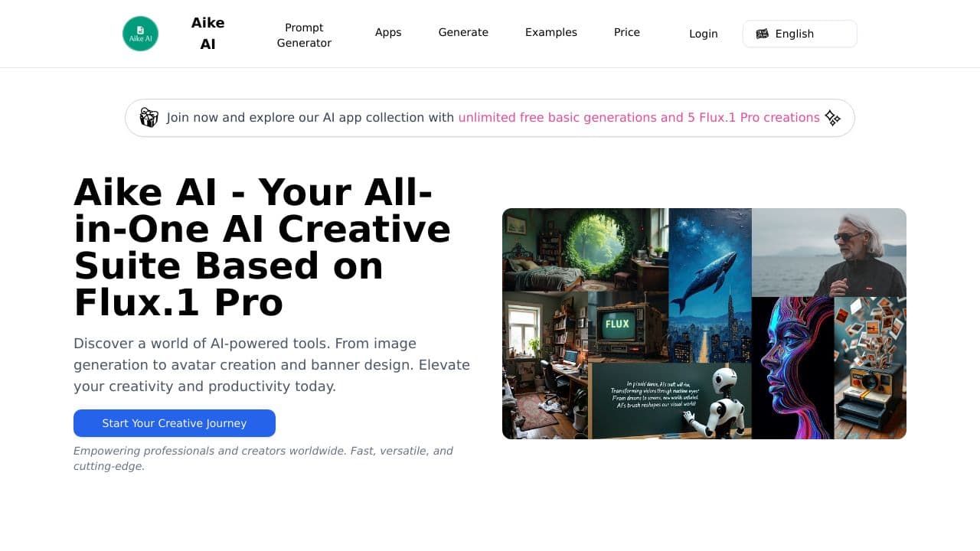Viewport: 980px width, 551px height.
Task: Open the English language dropdown
Action: point(799,34)
